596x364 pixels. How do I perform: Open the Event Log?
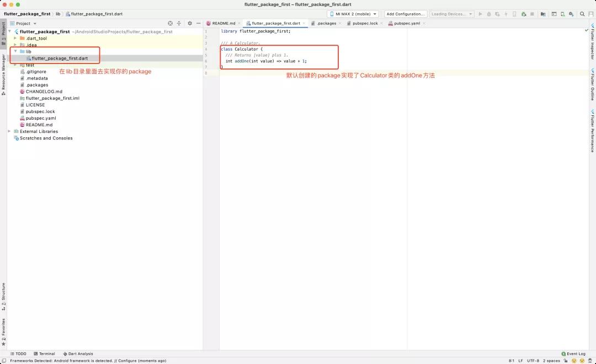[x=573, y=354]
